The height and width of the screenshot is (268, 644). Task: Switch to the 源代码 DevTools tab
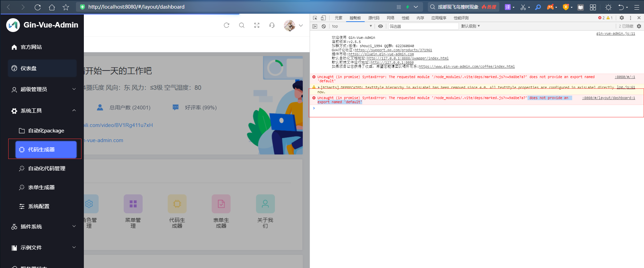pos(374,18)
